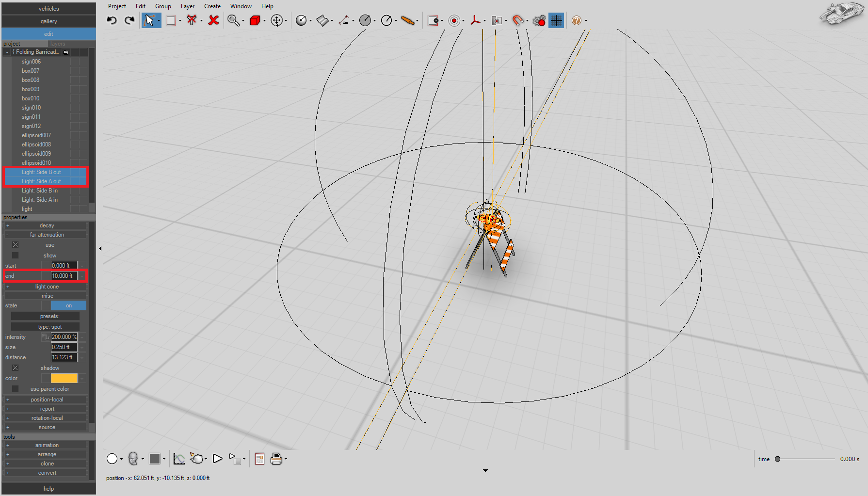Image resolution: width=868 pixels, height=496 pixels.
Task: Open the Create menu
Action: [x=212, y=6]
